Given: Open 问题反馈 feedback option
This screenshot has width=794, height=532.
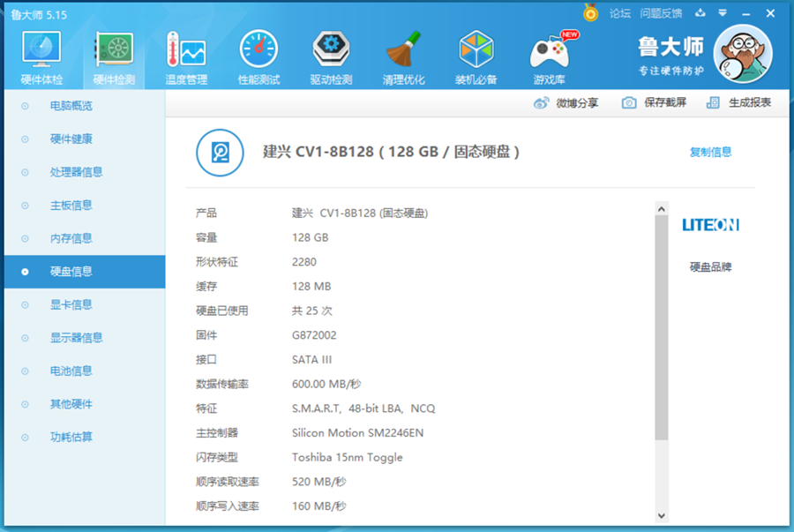Looking at the screenshot, I should point(660,13).
